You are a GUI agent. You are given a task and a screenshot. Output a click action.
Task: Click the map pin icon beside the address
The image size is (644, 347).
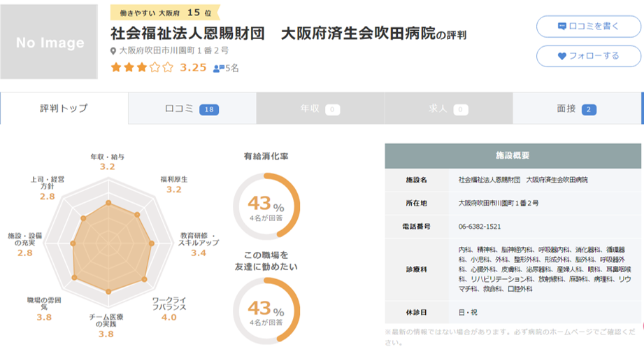point(114,51)
